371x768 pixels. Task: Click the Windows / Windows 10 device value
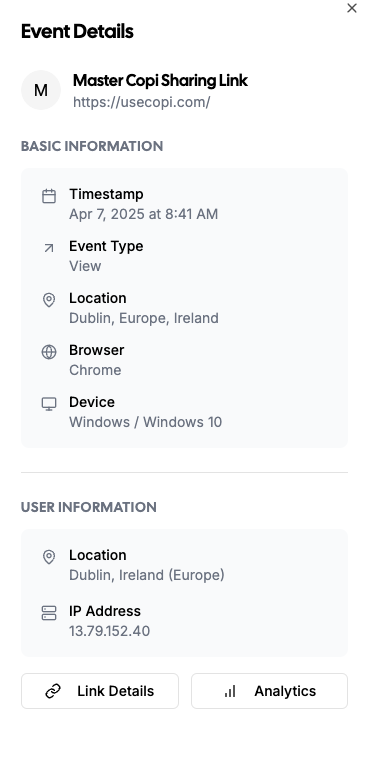pos(146,422)
